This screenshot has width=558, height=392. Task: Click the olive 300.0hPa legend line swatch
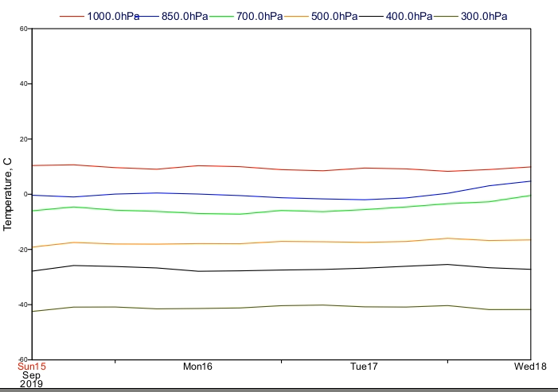446,17
